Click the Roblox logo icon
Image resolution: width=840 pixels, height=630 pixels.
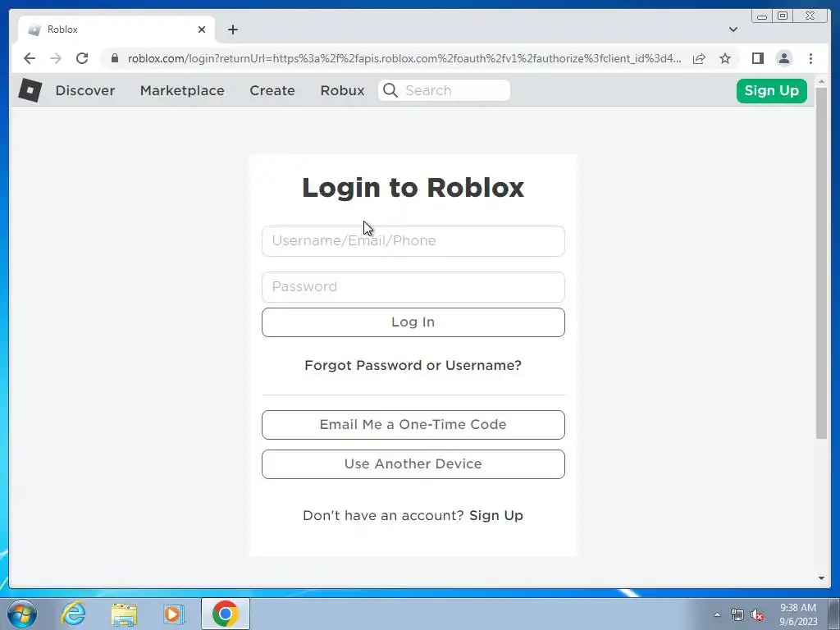(30, 90)
